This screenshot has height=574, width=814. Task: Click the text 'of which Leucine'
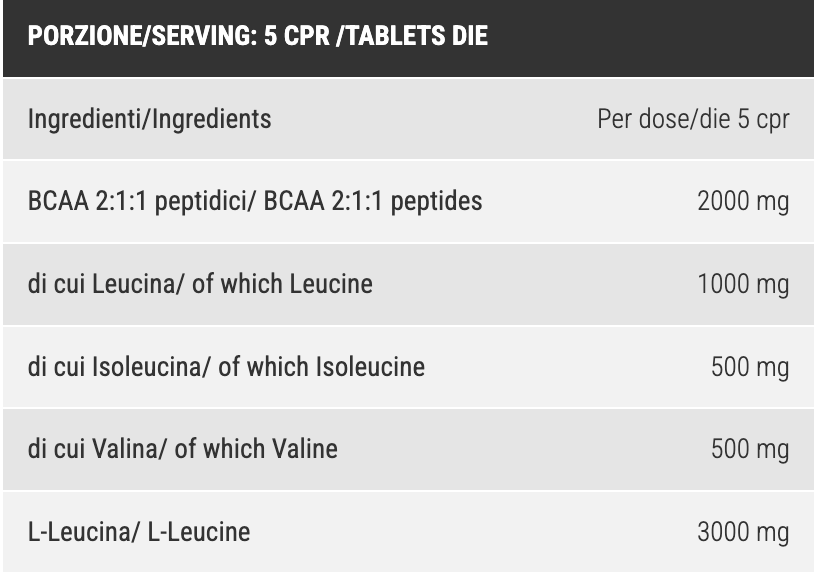pyautogui.click(x=282, y=284)
